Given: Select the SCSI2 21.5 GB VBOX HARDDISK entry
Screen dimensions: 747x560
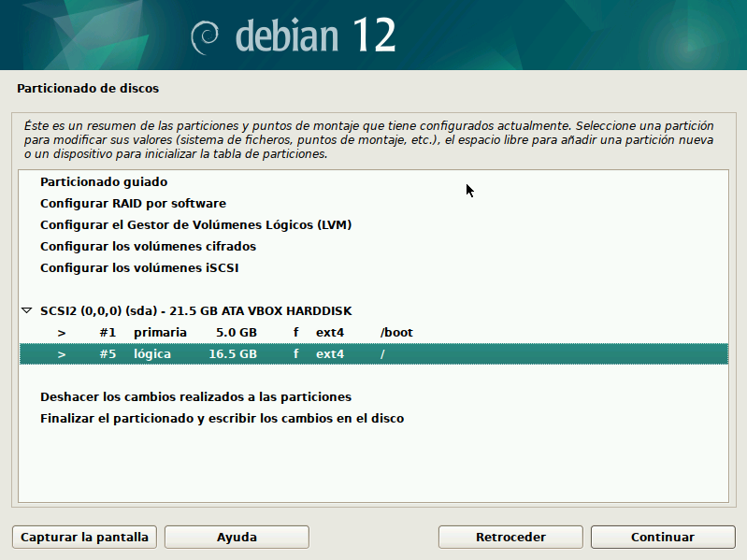Looking at the screenshot, I should tap(195, 310).
